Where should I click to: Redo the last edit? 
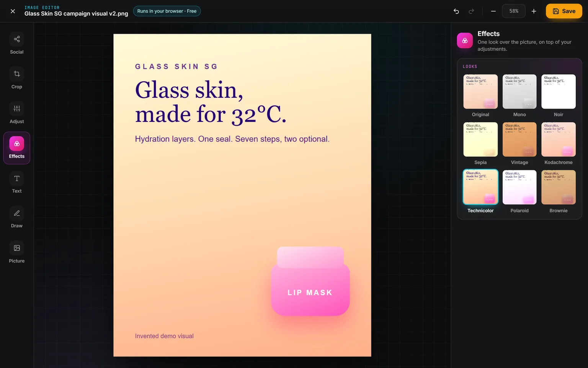(471, 11)
